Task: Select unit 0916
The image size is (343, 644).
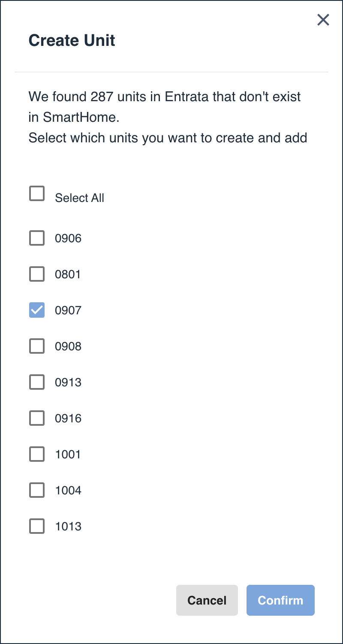Action: 37,418
